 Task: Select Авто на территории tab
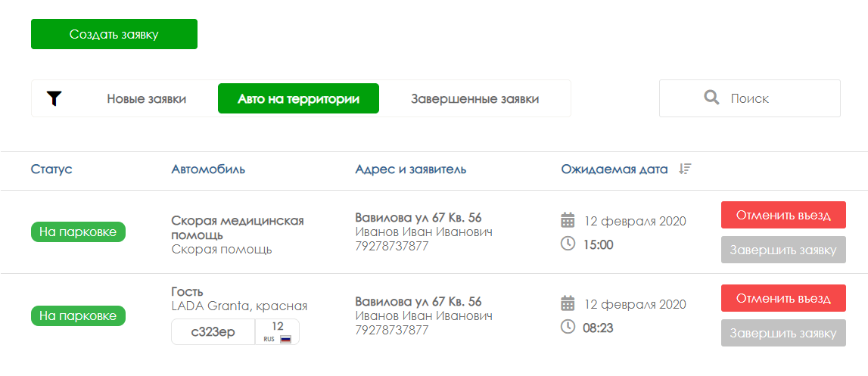[298, 98]
